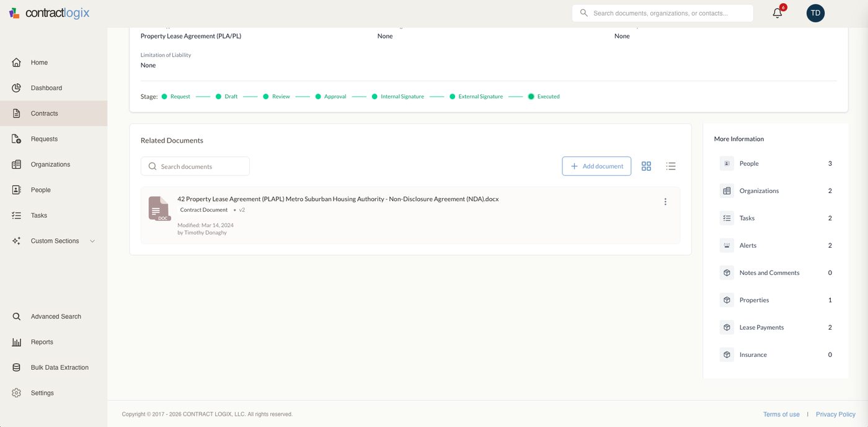Focus the global search documents, organizations, contacts box

(x=663, y=13)
